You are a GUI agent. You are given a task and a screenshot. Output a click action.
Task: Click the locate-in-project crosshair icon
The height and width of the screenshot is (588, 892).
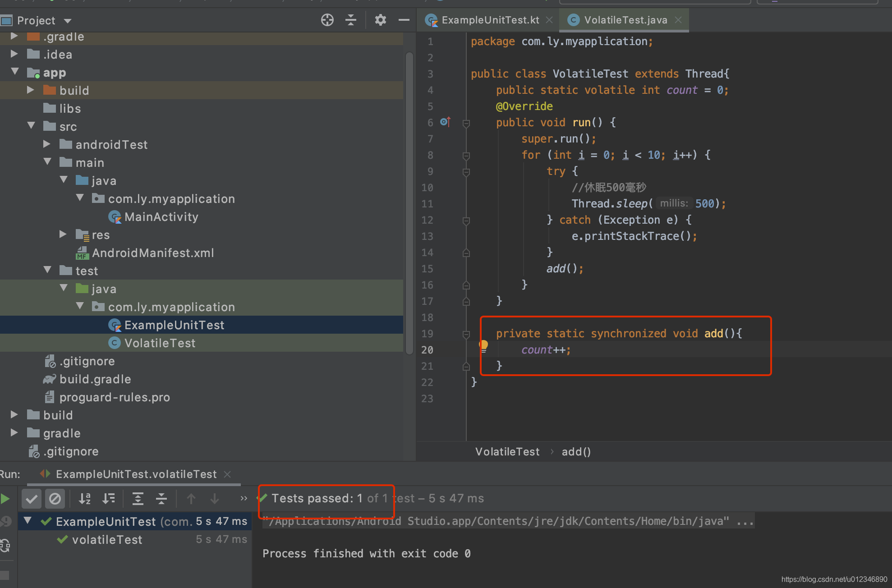[327, 20]
